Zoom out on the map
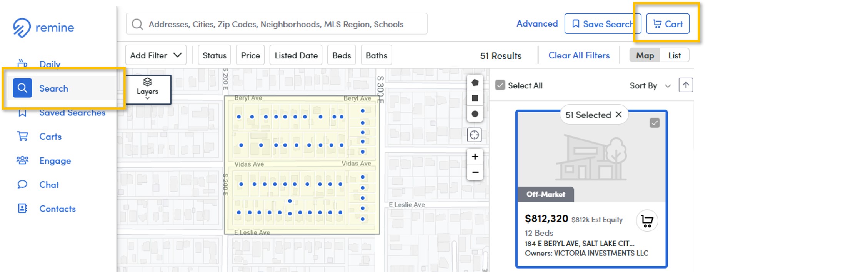 pos(475,172)
